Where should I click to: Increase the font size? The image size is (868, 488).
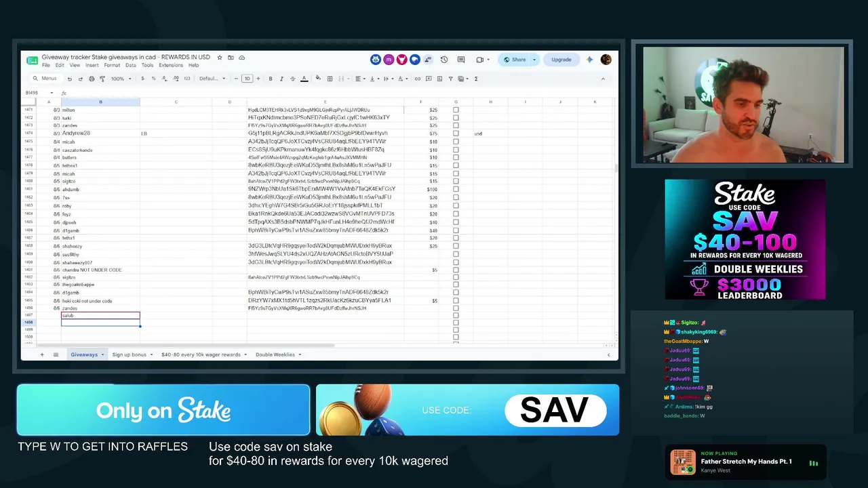(x=258, y=79)
